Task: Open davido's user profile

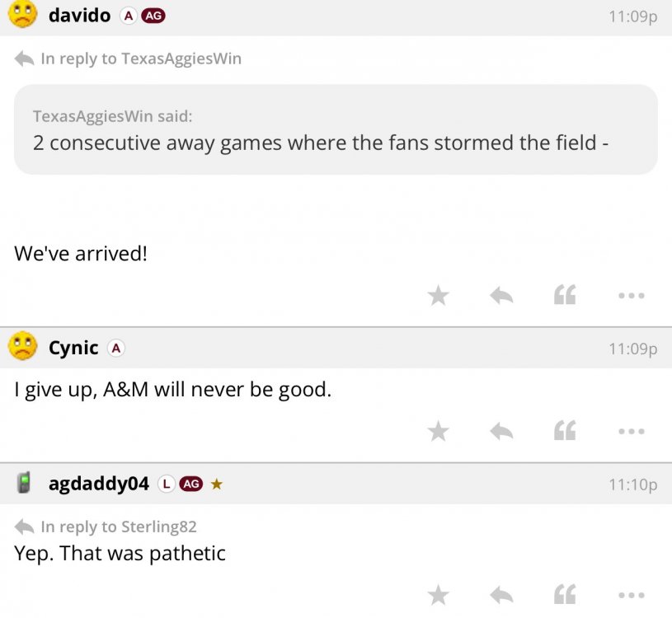Action: point(79,15)
